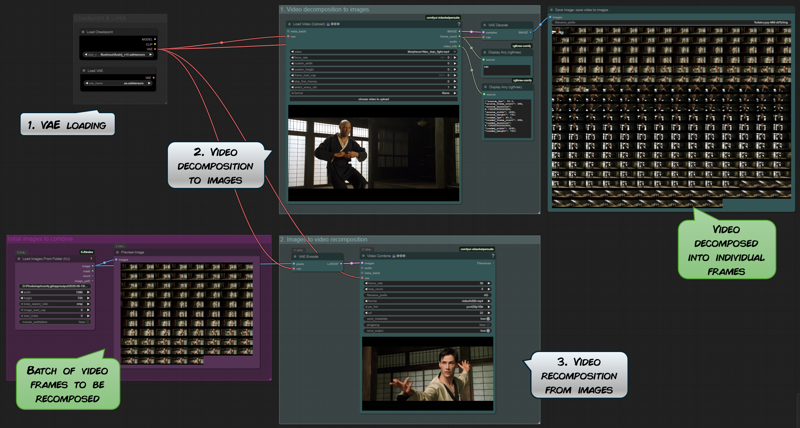Increase select_every_nth with its right arrow
Screen dimensions: 800x428
click(x=455, y=87)
